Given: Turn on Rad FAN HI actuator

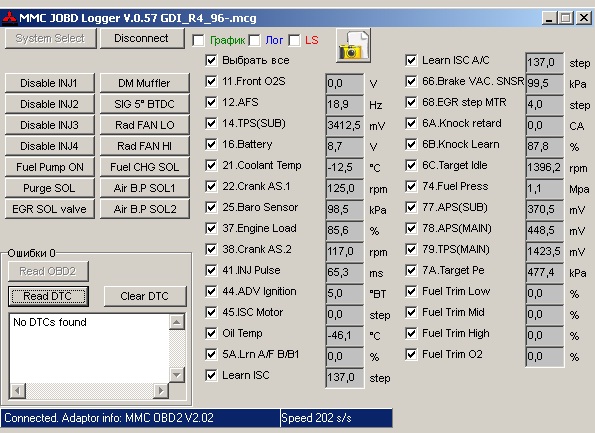Looking at the screenshot, I should point(145,146).
